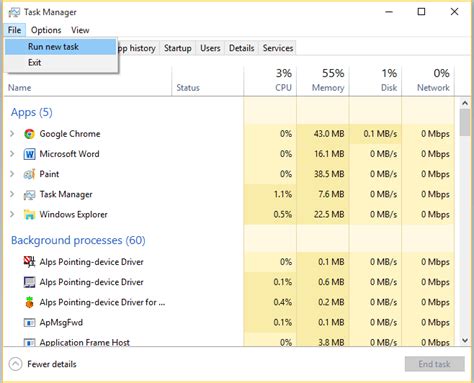474x383 pixels.
Task: Click icon of Alps driver using 0.6 MB
Action: [29, 282]
